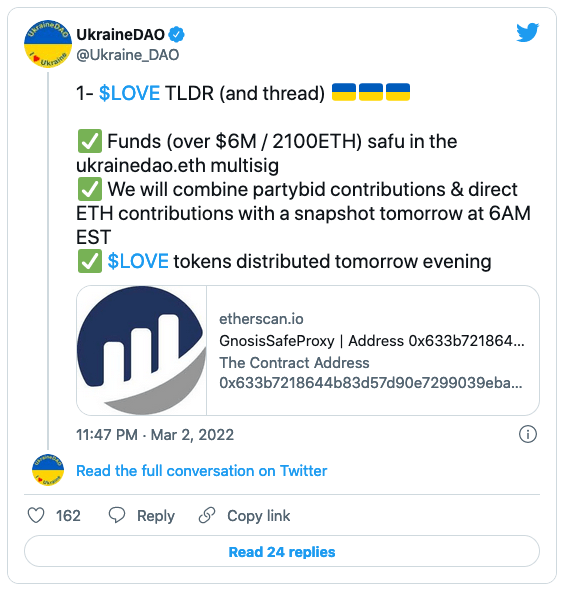Open the tweet info circle icon
Image resolution: width=563 pixels, height=592 pixels.
pyautogui.click(x=528, y=434)
